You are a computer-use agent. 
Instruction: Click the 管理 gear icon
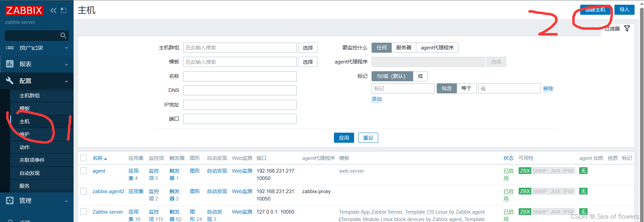pos(10,201)
